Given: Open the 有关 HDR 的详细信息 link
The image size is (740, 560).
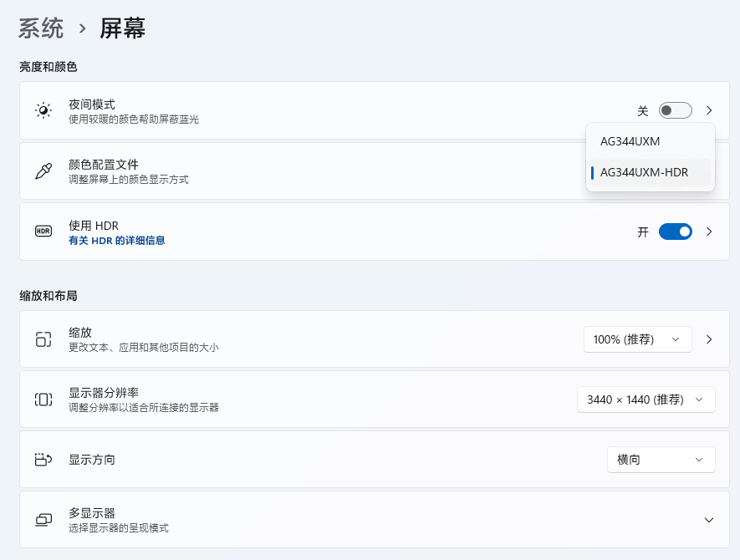Looking at the screenshot, I should [116, 241].
